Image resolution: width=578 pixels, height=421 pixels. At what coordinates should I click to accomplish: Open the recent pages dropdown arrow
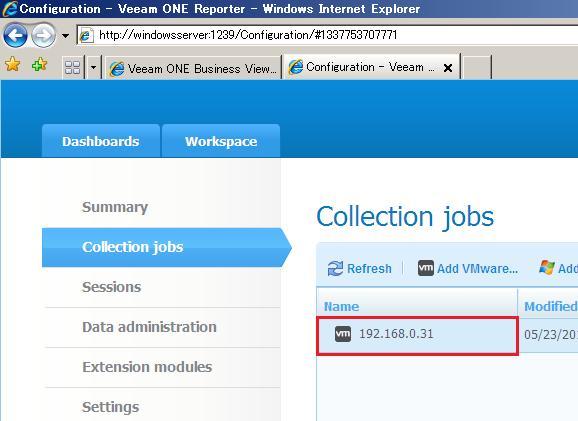[65, 36]
